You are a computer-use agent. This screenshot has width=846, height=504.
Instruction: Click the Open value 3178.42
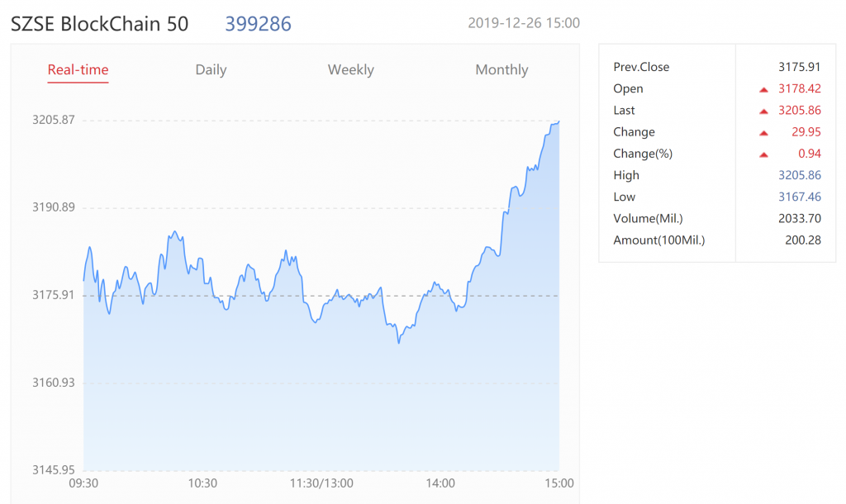[800, 88]
